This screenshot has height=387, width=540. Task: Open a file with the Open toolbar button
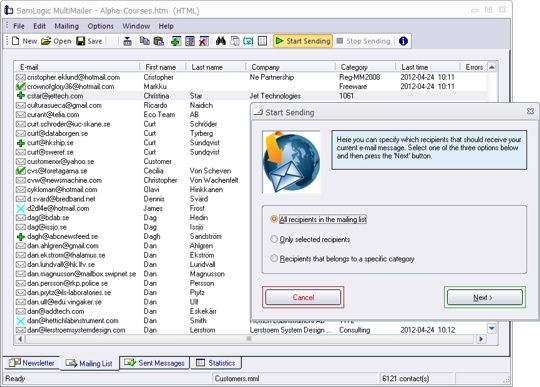tap(56, 41)
